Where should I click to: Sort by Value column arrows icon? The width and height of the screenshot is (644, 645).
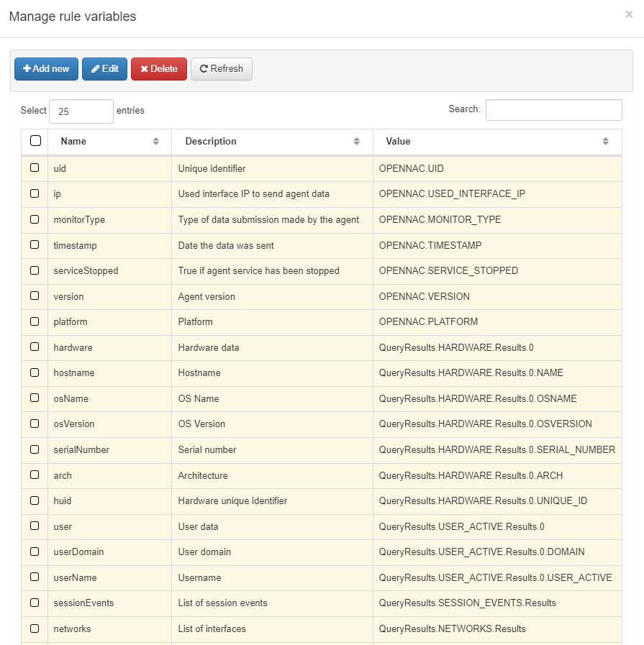[605, 142]
